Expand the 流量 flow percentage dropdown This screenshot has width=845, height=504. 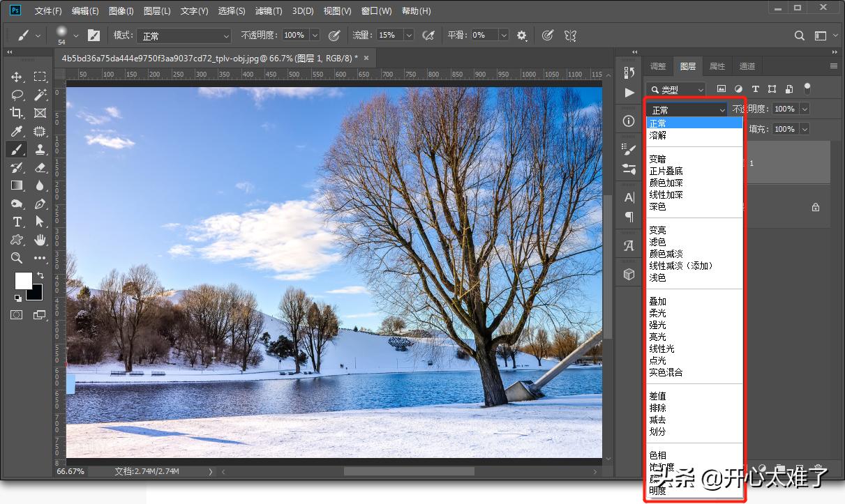tap(408, 35)
